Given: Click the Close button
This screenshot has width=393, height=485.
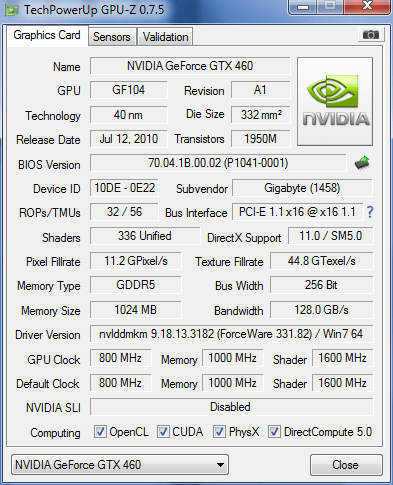Looking at the screenshot, I should 346,465.
